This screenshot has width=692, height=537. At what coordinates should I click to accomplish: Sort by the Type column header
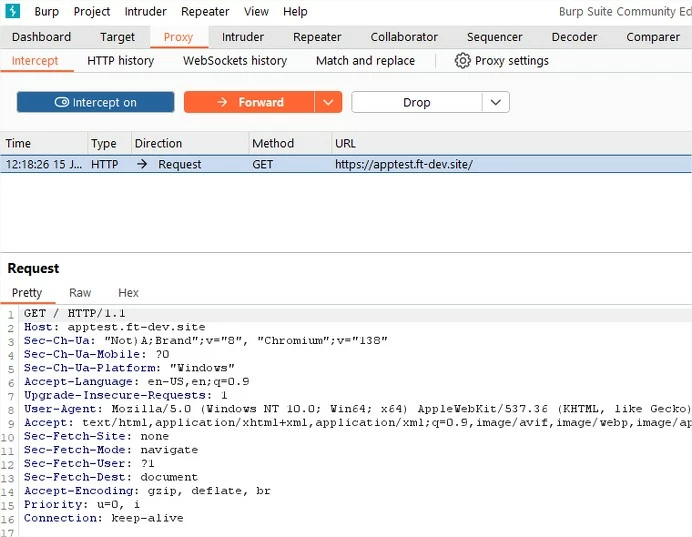click(x=109, y=143)
